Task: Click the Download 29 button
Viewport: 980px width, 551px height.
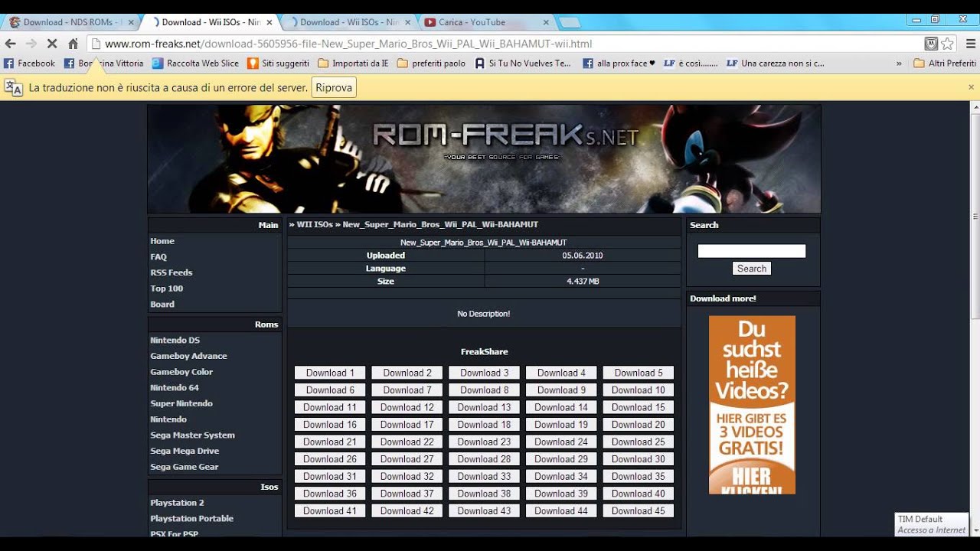Action: coord(561,459)
